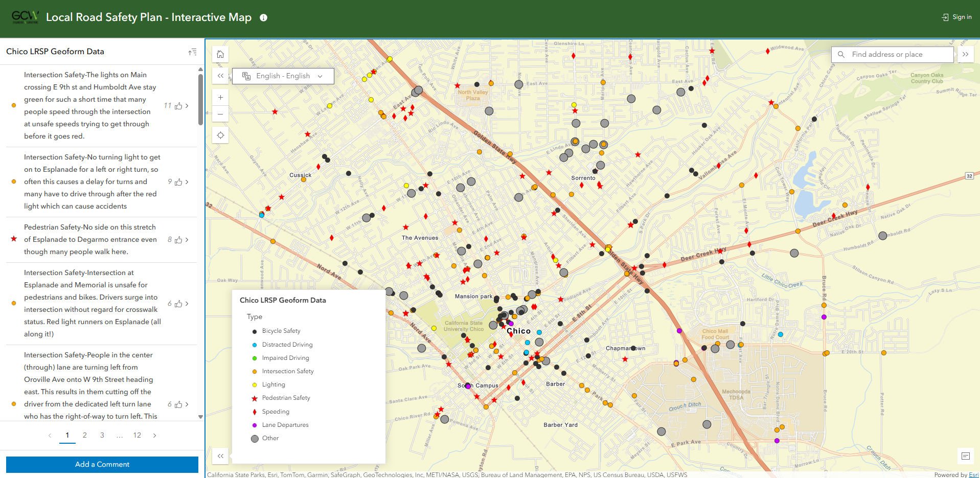This screenshot has height=478, width=980.
Task: Zoom out on the map
Action: point(220,114)
